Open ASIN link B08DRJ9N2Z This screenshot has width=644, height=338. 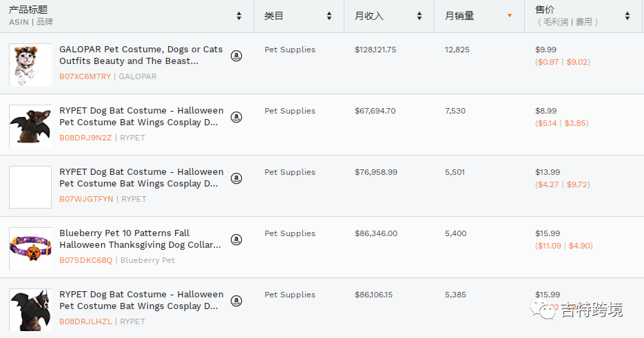coord(85,138)
